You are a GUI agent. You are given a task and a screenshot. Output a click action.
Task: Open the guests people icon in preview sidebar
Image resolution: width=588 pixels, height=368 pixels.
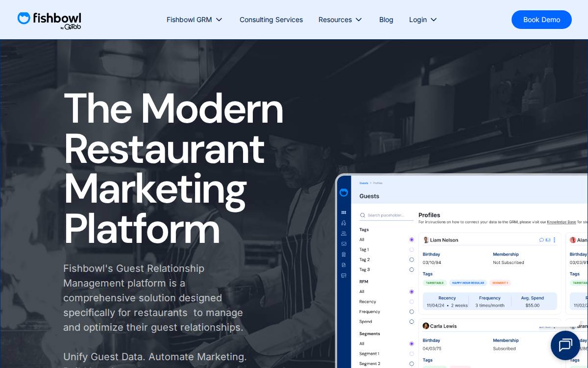pyautogui.click(x=344, y=234)
